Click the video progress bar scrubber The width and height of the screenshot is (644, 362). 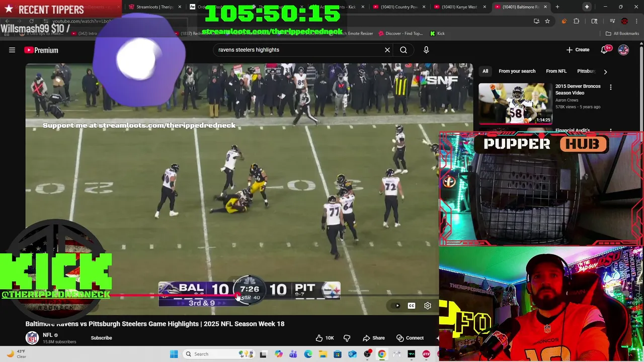237,296
